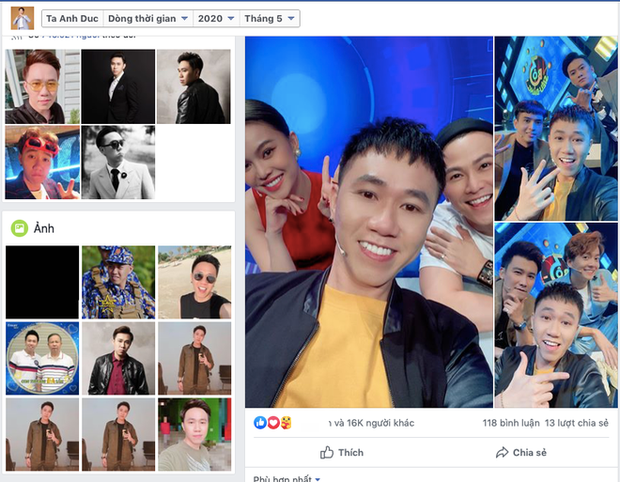620x482 pixels.
Task: Open the Ta Anh Duc profile link
Action: click(x=70, y=18)
